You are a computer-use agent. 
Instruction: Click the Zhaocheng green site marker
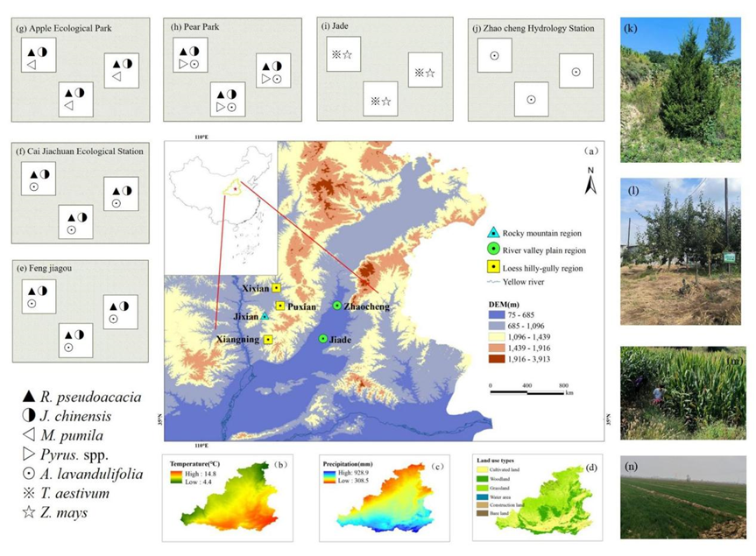(x=337, y=306)
